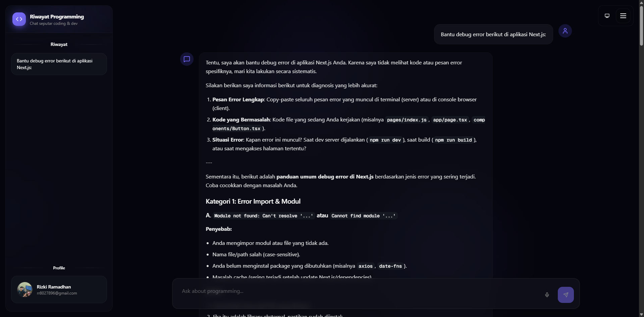The width and height of the screenshot is (644, 317).
Task: Open the 'Bantu debug error' history chat
Action: click(59, 64)
